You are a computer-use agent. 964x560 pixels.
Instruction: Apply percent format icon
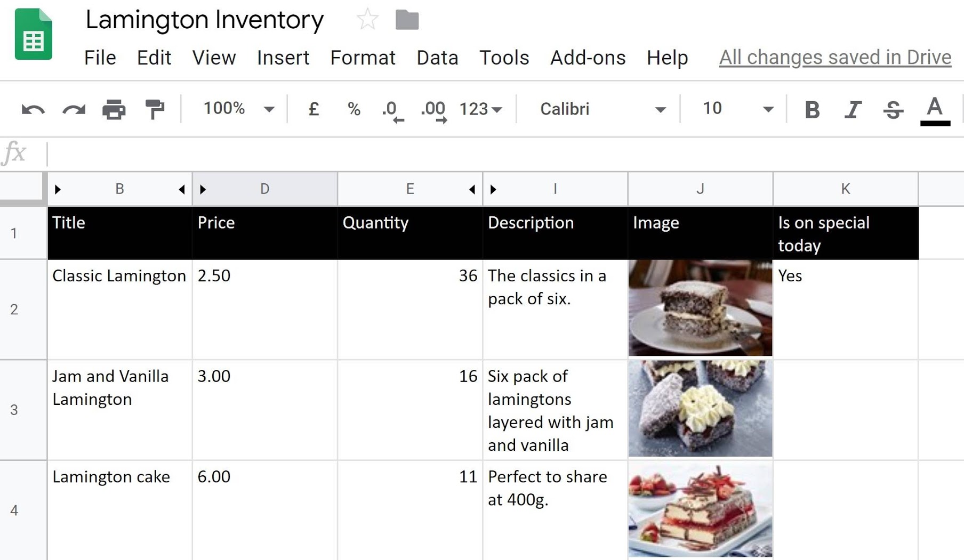(354, 109)
